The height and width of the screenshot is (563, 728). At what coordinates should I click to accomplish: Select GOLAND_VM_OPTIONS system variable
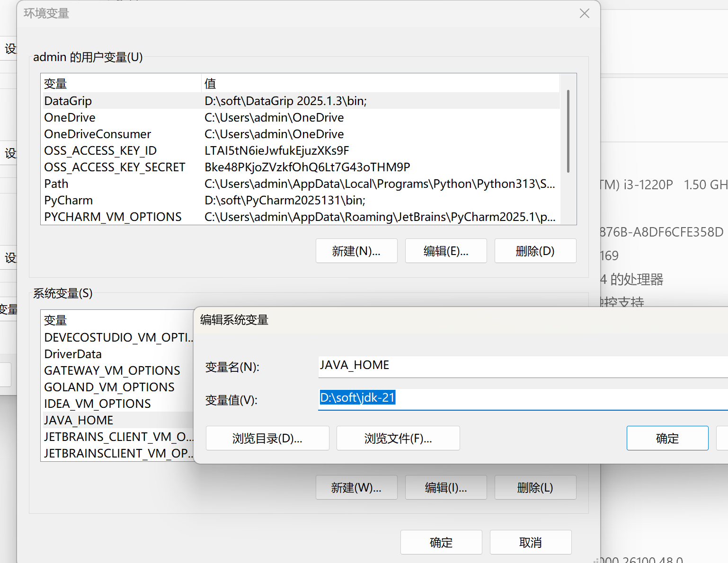click(109, 387)
